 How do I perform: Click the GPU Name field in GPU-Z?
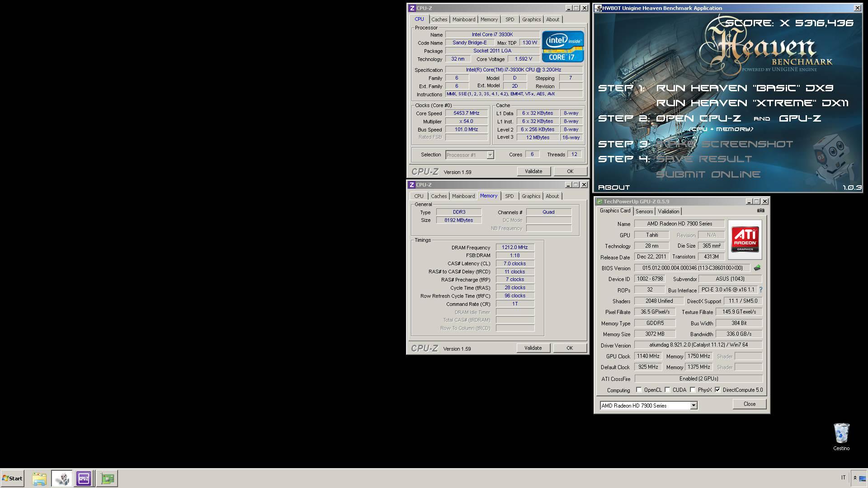pos(679,224)
